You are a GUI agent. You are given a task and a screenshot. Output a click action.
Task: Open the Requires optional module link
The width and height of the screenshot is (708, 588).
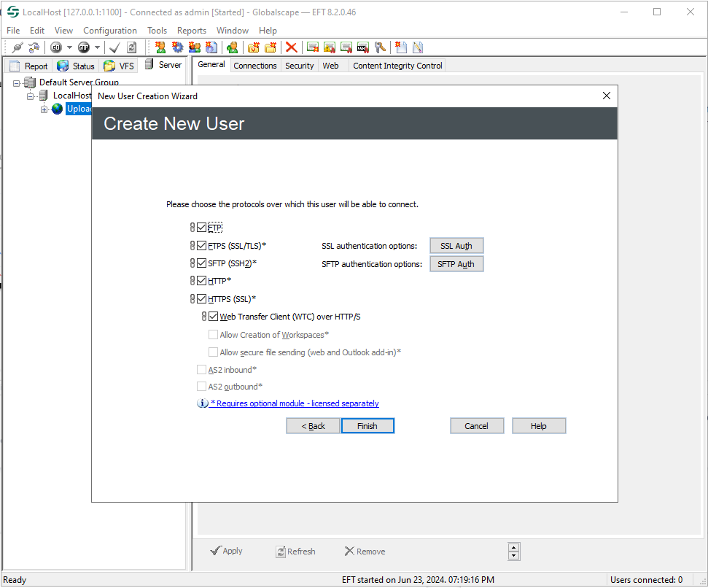(295, 403)
